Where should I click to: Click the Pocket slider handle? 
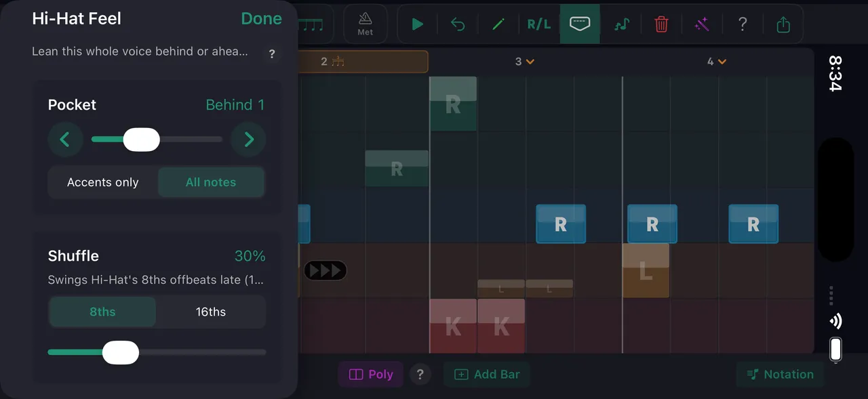[x=142, y=140]
